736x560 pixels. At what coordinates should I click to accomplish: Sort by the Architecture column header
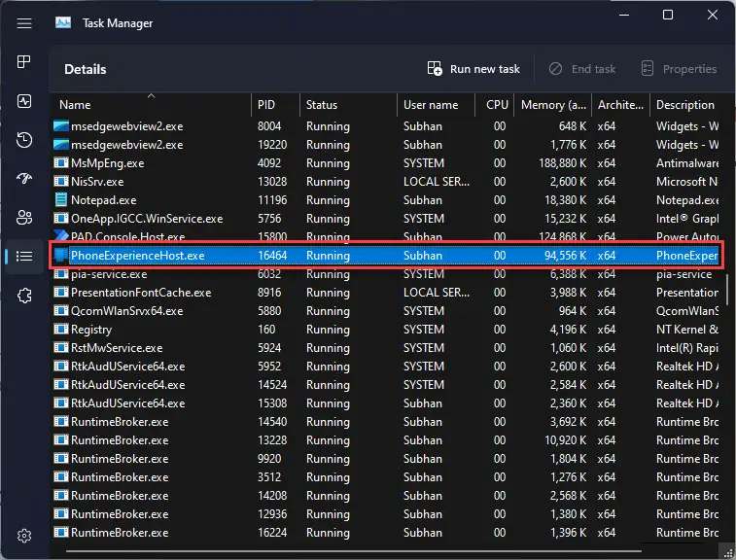[621, 105]
